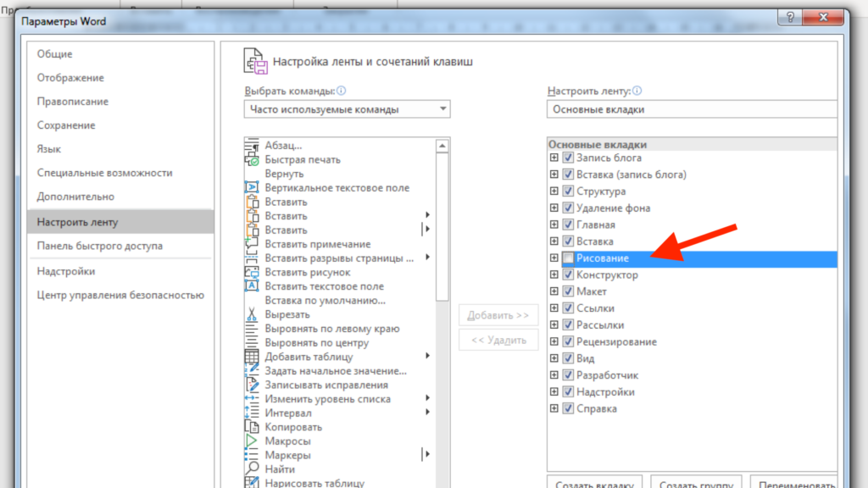Click the Переименовать button
Image resolution: width=868 pixels, height=488 pixels.
tap(794, 482)
